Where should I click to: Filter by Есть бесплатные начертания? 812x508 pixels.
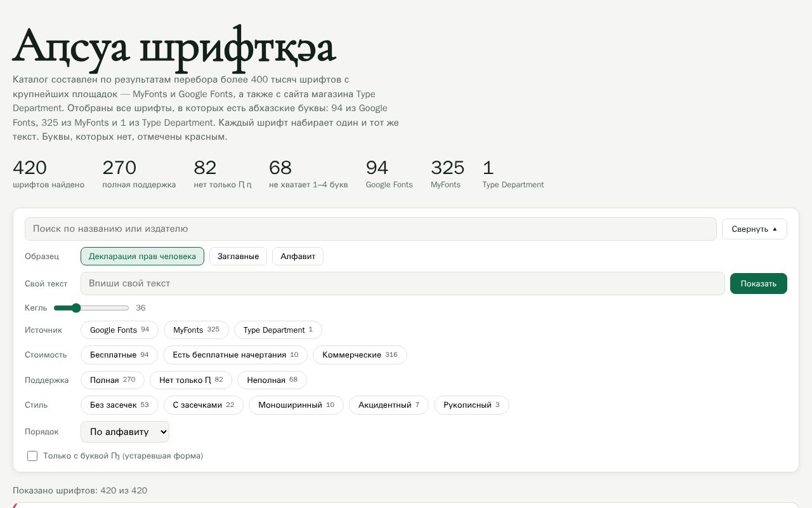coord(235,354)
